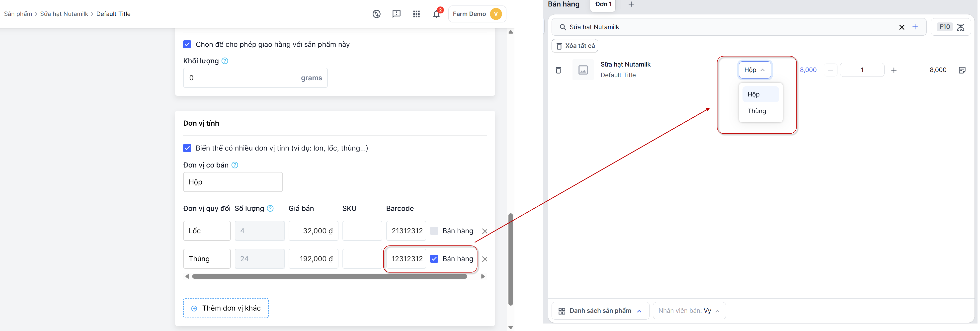This screenshot has height=331, width=980.
Task: Open the apps grid menu
Action: (x=416, y=14)
